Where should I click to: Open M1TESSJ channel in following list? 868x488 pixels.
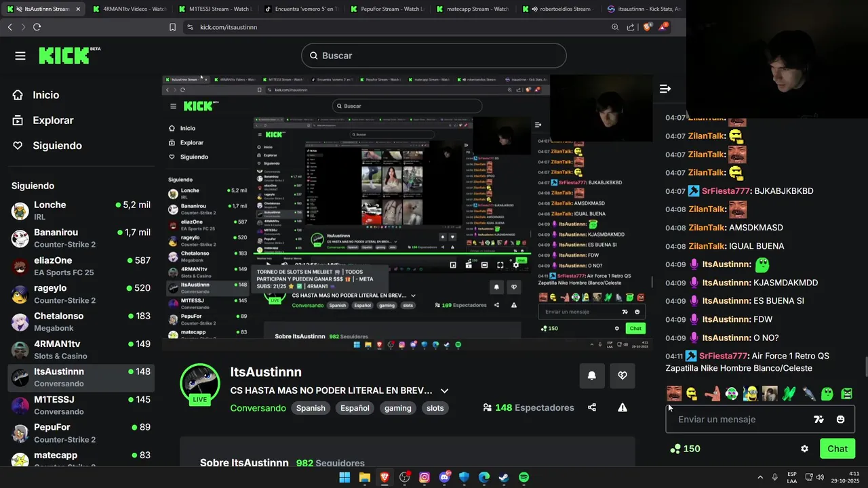tap(81, 405)
